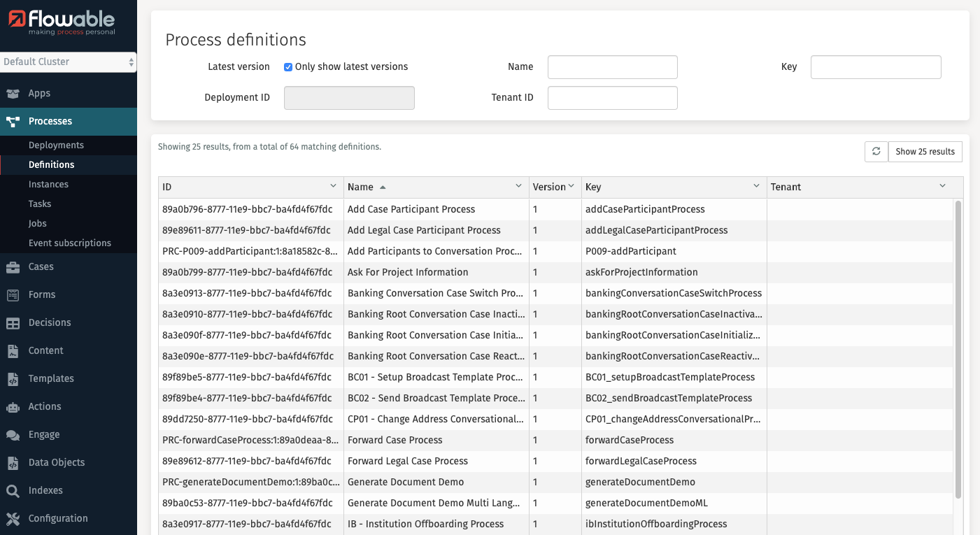Open the Cases briefcase icon
This screenshot has height=535, width=980.
[x=13, y=266]
